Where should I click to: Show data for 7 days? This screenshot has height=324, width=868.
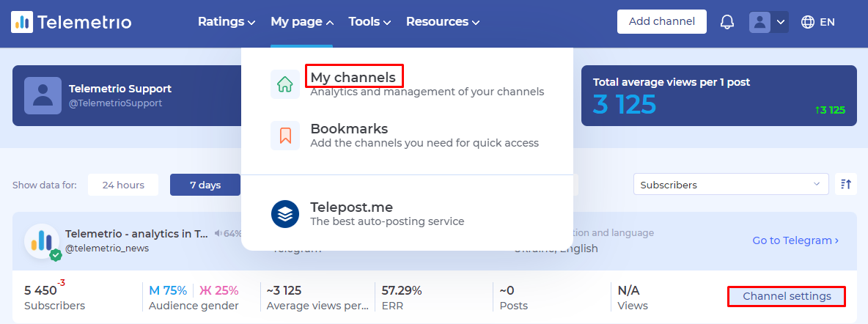(205, 185)
